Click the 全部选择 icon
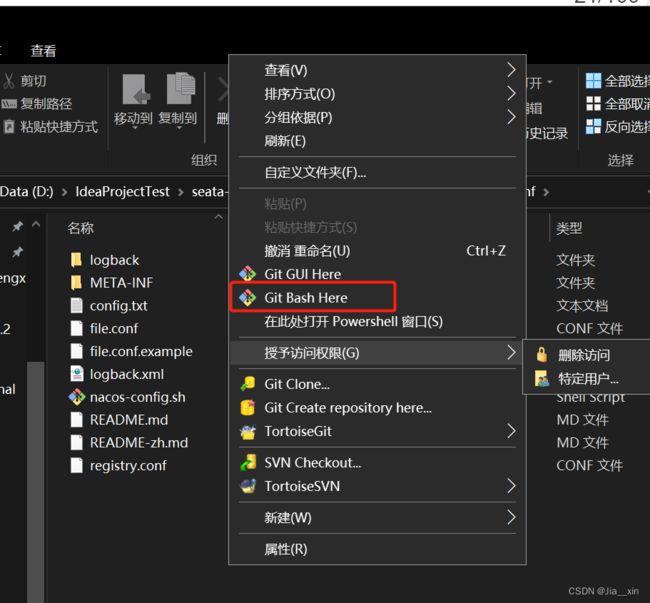Viewport: 650px width, 603px height. click(593, 81)
